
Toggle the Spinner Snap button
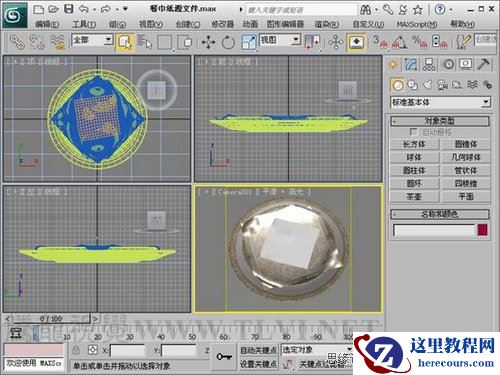[x=439, y=42]
